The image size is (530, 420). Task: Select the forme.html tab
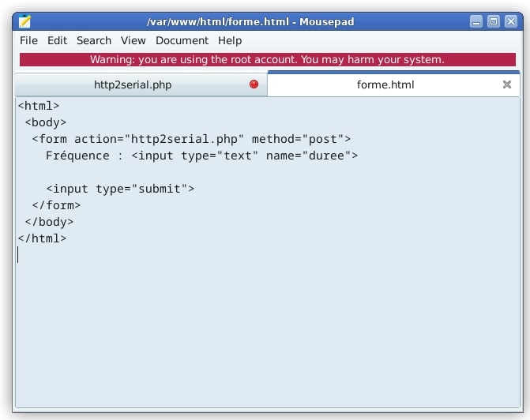coord(385,84)
